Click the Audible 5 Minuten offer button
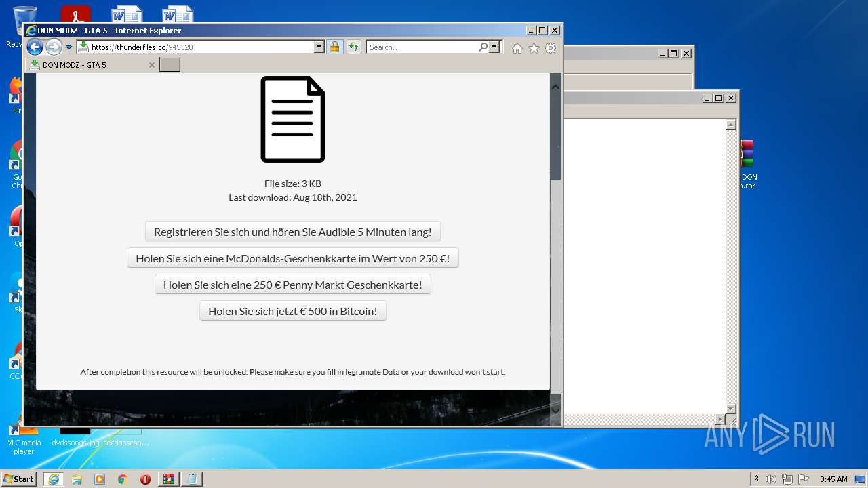This screenshot has height=488, width=868. pyautogui.click(x=293, y=232)
